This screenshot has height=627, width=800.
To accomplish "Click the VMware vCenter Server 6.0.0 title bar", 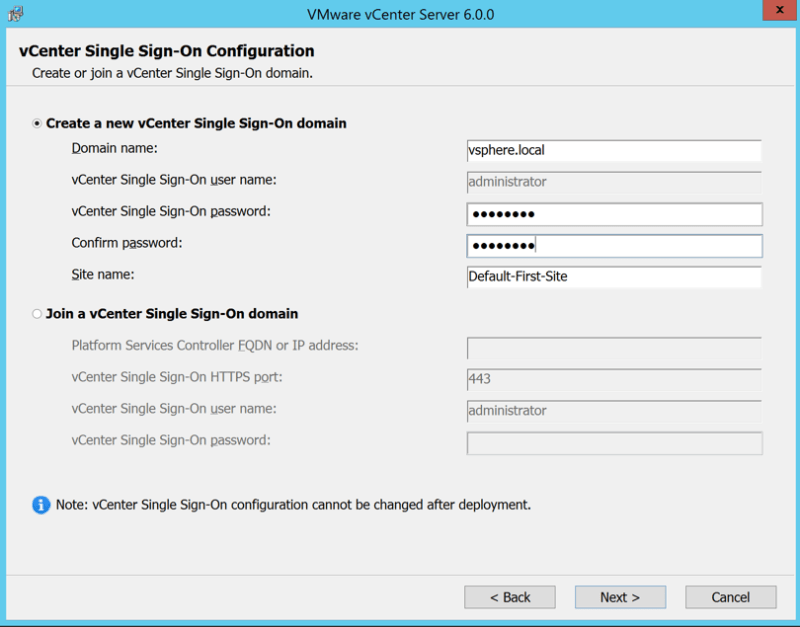I will (x=400, y=14).
